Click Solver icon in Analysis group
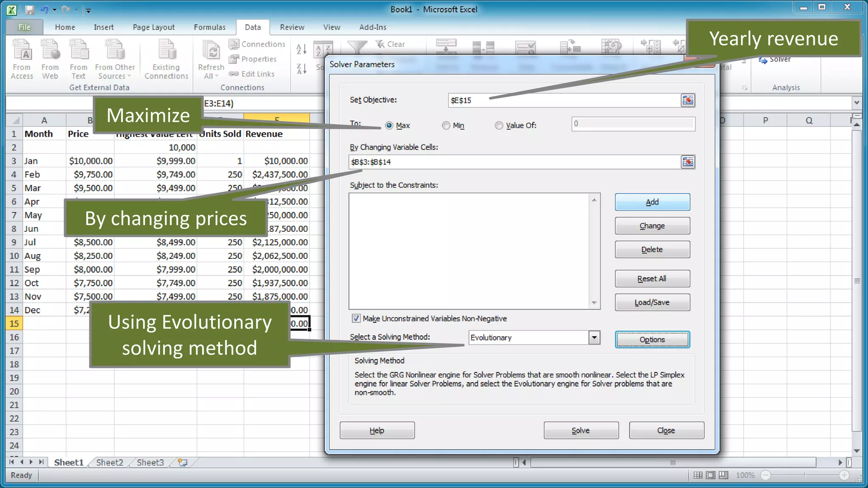Viewport: 868px width, 488px height. pyautogui.click(x=763, y=60)
